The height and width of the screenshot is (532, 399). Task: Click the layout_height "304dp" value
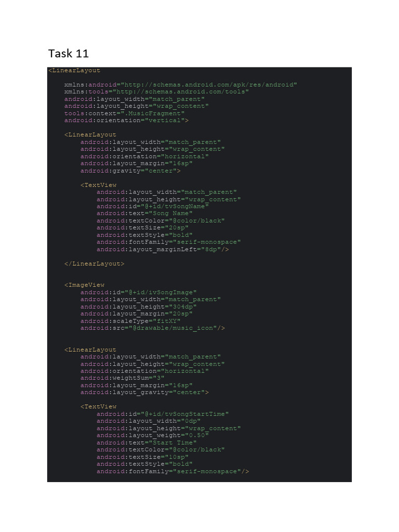tap(183, 307)
